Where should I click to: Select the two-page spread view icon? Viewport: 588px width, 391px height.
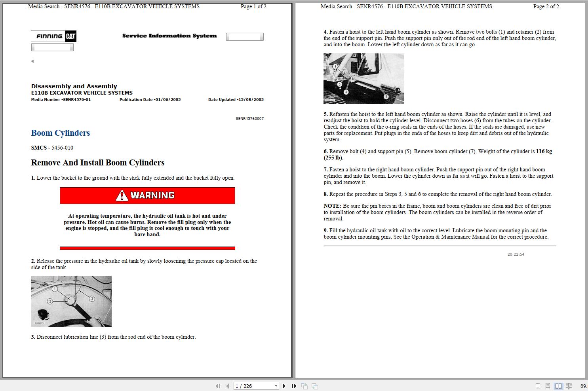[559, 386]
